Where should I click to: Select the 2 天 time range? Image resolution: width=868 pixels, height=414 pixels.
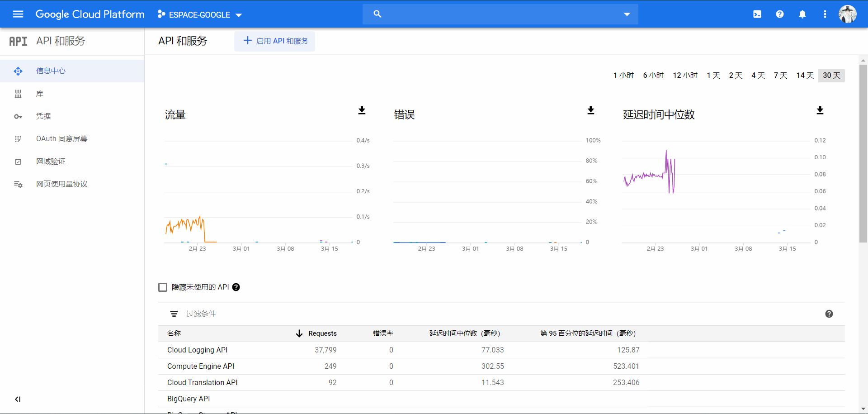pyautogui.click(x=736, y=76)
